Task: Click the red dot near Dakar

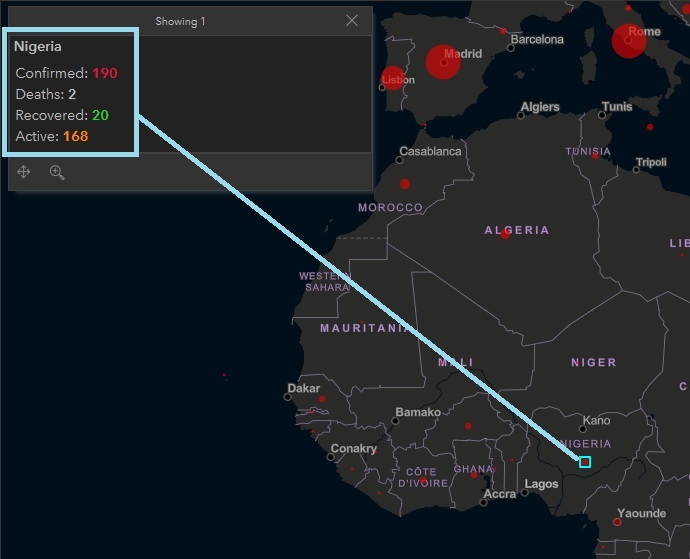Action: (x=322, y=399)
